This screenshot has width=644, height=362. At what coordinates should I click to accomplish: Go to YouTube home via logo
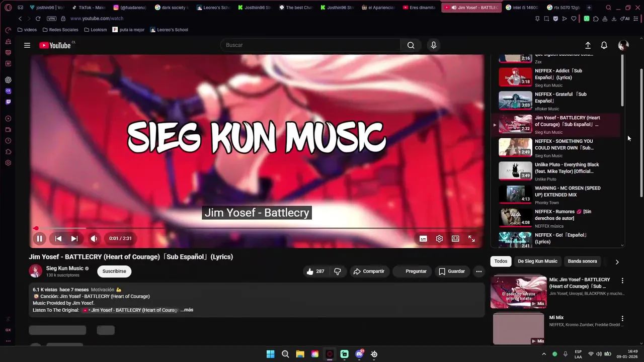coord(55,45)
